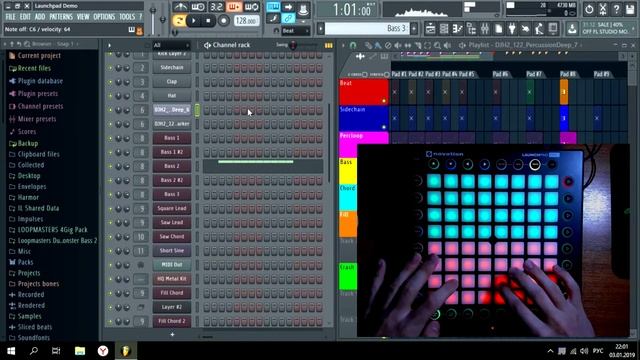Open the Yandex browser taskbar icon

click(103, 351)
